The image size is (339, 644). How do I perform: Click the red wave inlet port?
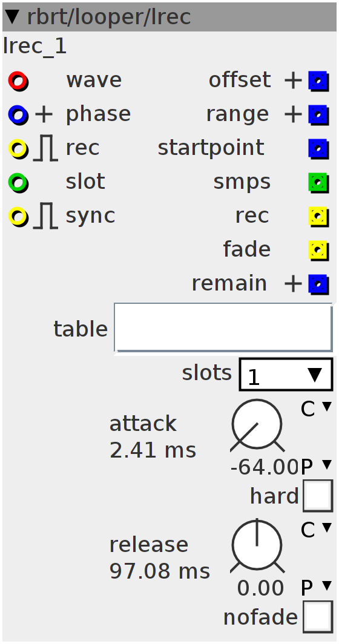tap(18, 81)
